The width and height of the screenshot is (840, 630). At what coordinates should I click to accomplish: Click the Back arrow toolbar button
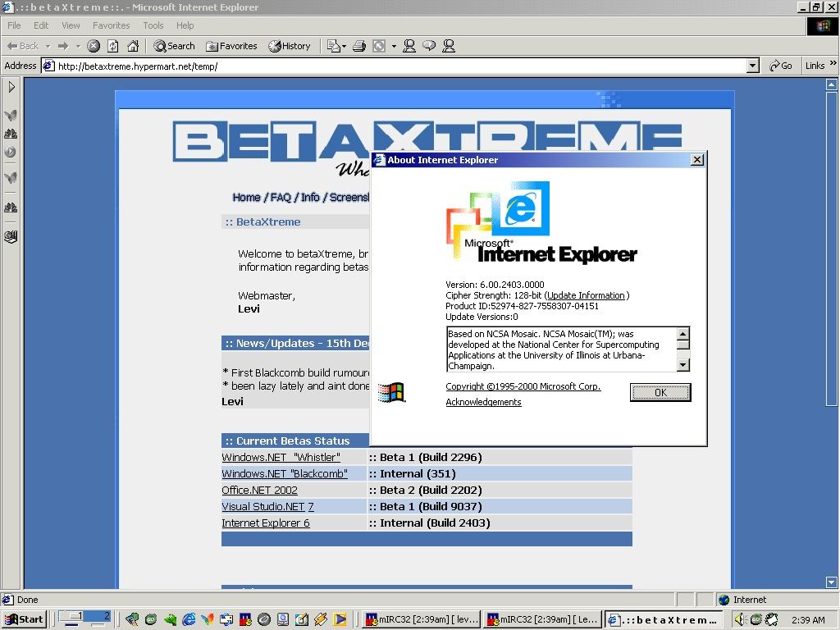pyautogui.click(x=22, y=46)
